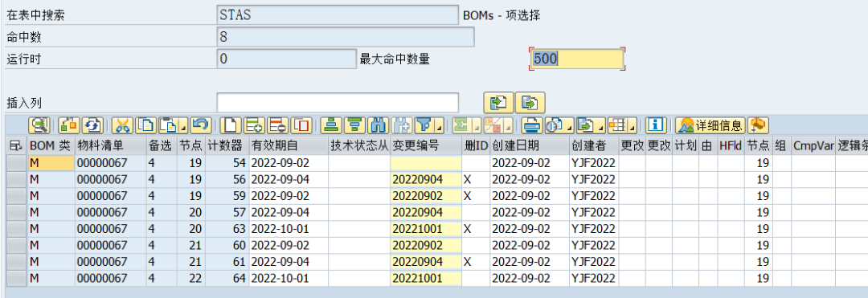Click the BOM 类 column header
Viewport: 868px width, 298px height.
[51, 146]
